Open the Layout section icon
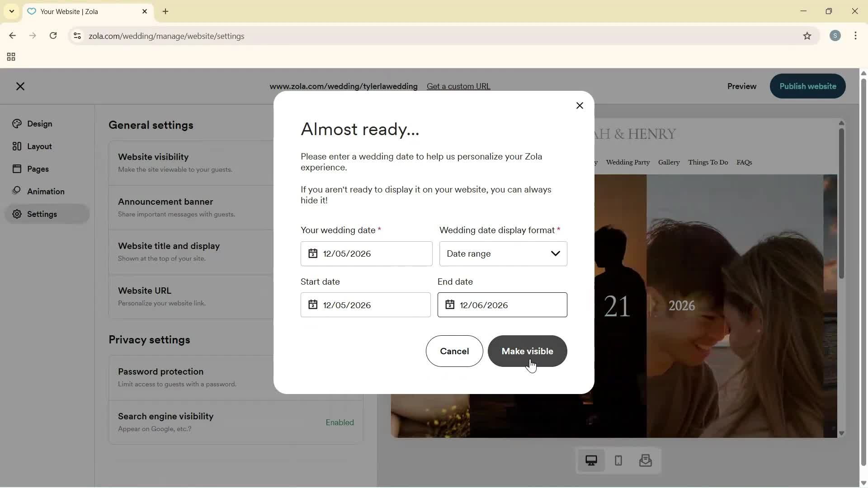 click(x=16, y=146)
